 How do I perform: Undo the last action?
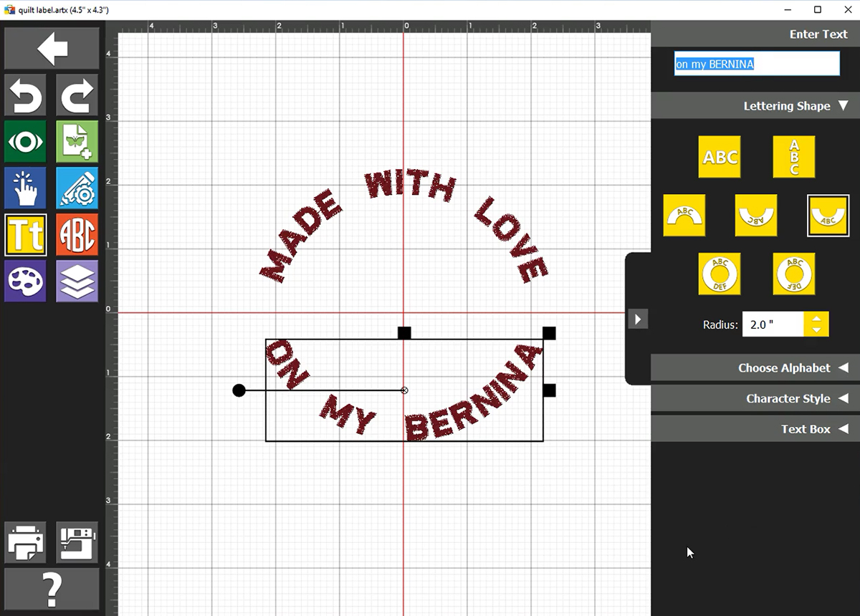[26, 95]
